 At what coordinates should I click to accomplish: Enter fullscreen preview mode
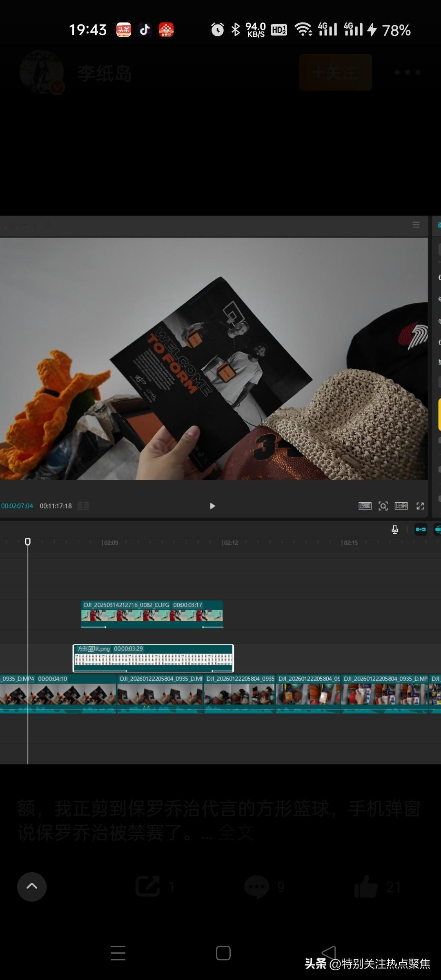(420, 506)
